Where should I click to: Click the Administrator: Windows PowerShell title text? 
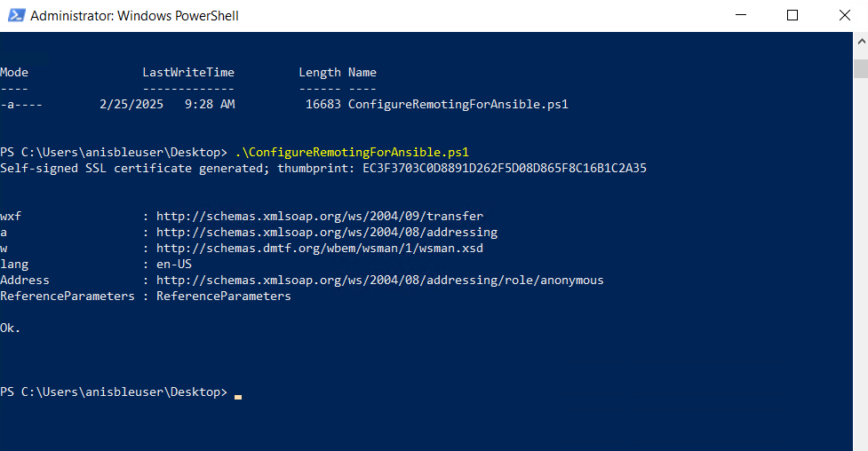pyautogui.click(x=134, y=15)
